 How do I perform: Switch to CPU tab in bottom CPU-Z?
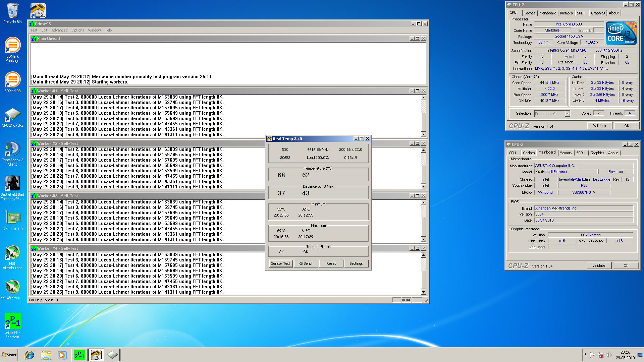point(513,153)
